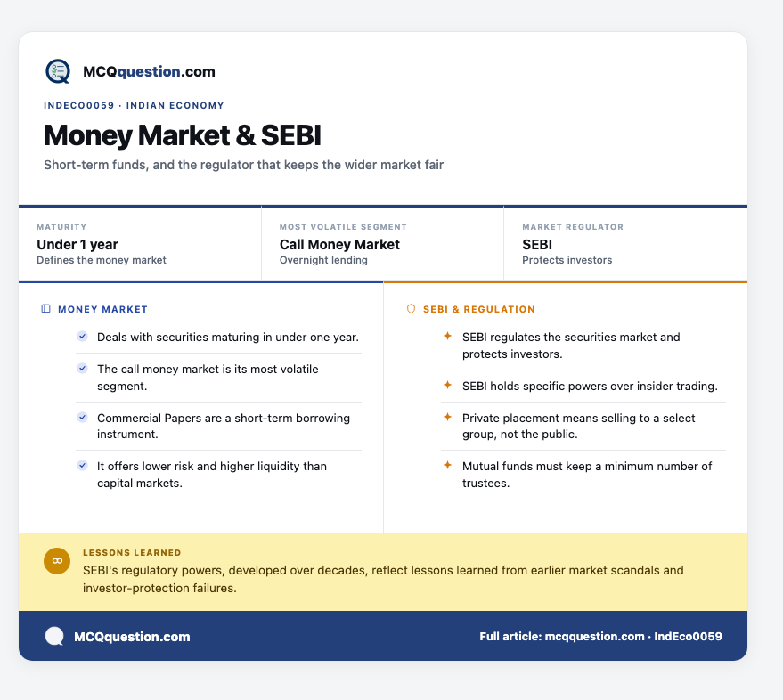This screenshot has width=783, height=700.
Task: Click 'It offers lower risk and higher liquidity' text
Action: point(212,475)
